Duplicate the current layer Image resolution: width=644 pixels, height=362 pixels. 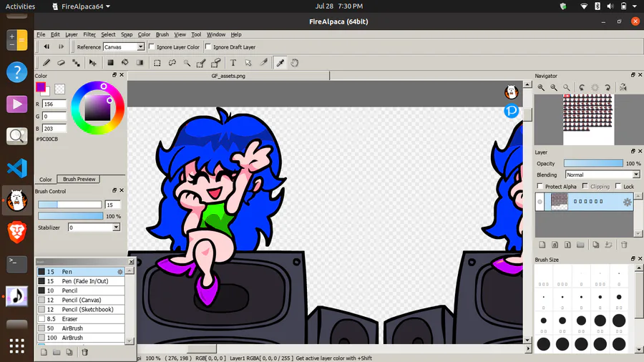pyautogui.click(x=596, y=245)
